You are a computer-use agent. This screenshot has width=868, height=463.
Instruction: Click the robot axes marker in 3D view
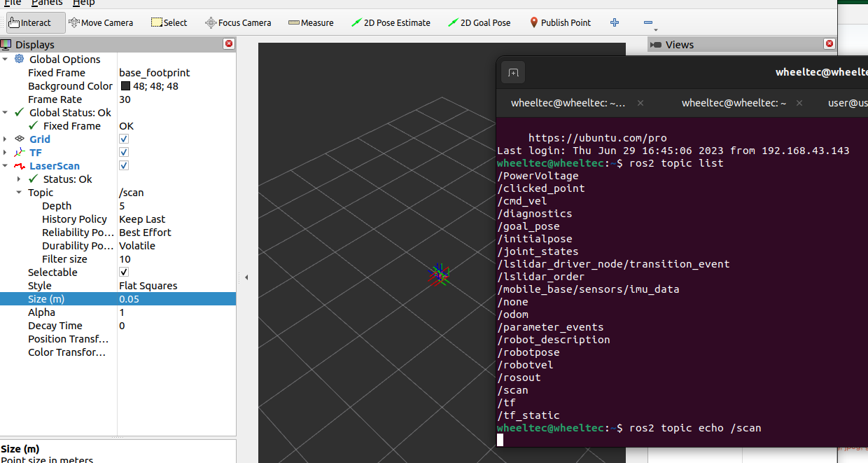tap(438, 274)
